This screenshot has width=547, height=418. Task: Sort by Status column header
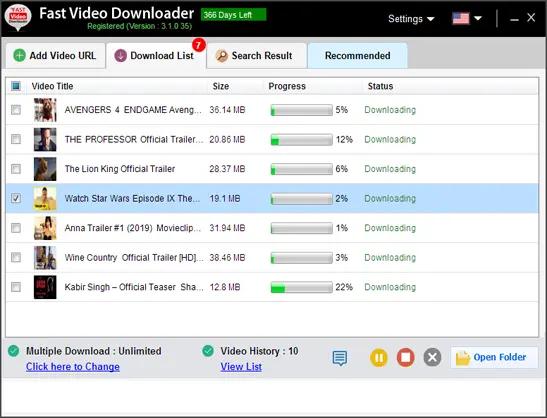[380, 86]
